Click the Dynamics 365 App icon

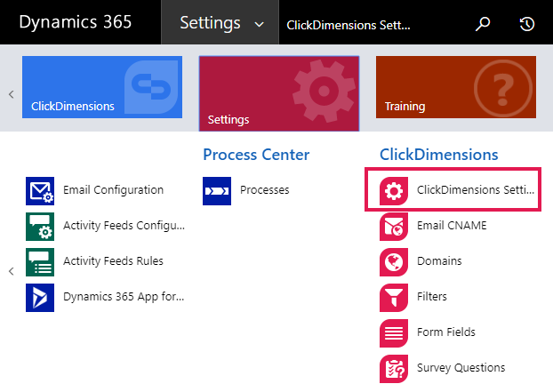coord(40,298)
